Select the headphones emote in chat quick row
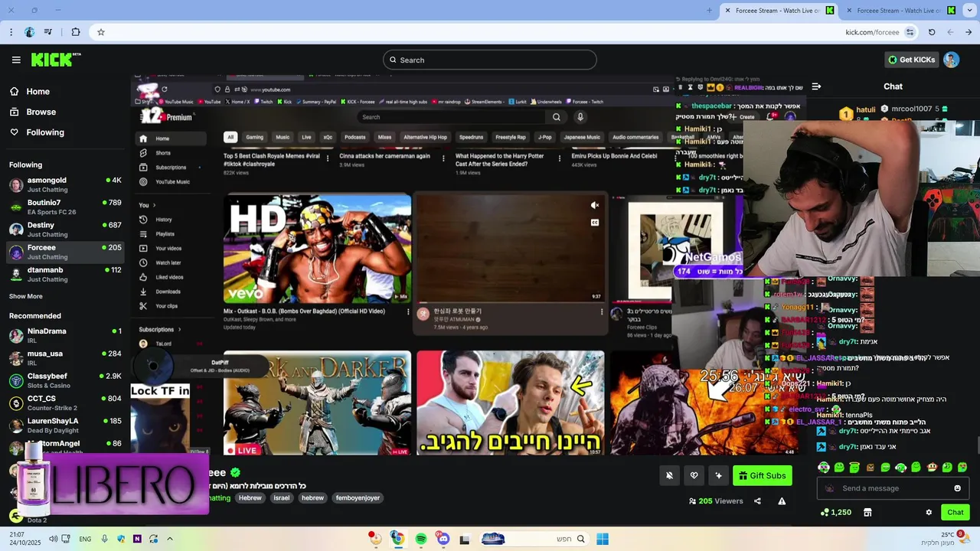This screenshot has height=551, width=980. coord(824,467)
